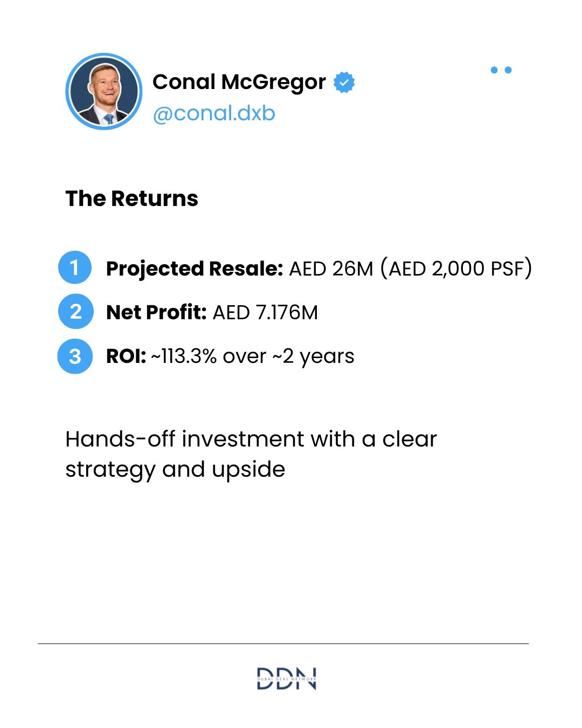The image size is (582, 728).
Task: Open the @conal.dxb handle link
Action: [x=214, y=113]
